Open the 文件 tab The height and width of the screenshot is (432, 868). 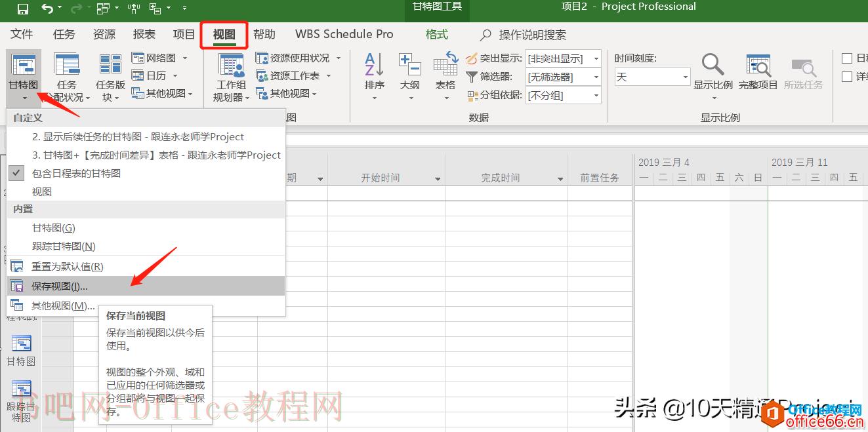pos(22,34)
